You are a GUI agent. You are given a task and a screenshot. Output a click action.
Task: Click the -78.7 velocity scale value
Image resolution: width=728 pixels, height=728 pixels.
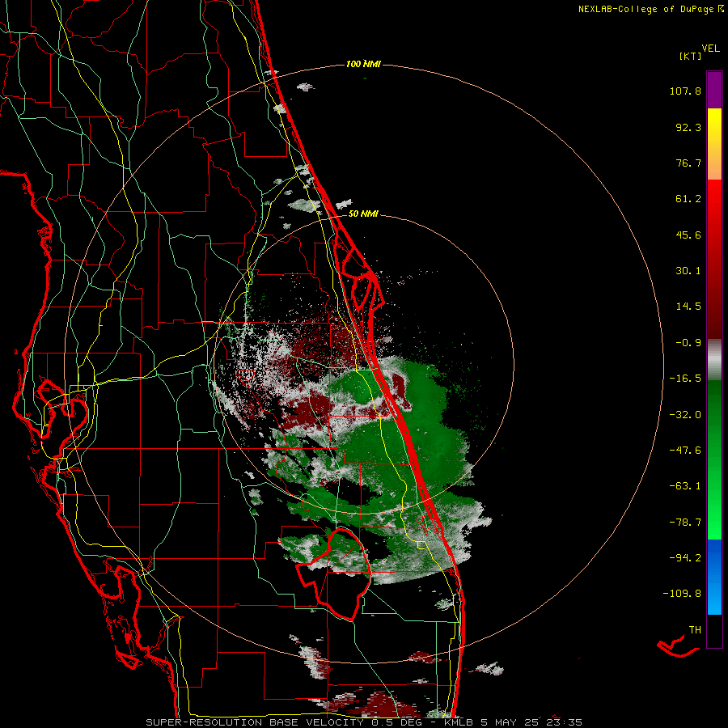[x=685, y=523]
